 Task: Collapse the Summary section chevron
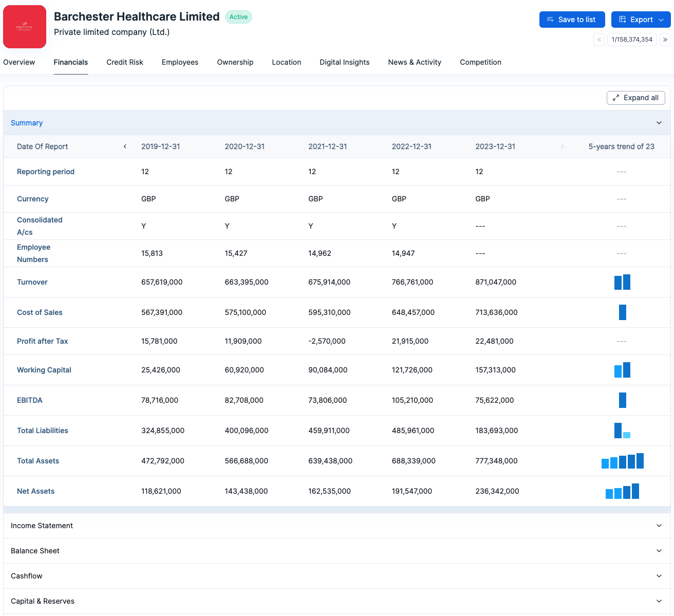pos(659,123)
